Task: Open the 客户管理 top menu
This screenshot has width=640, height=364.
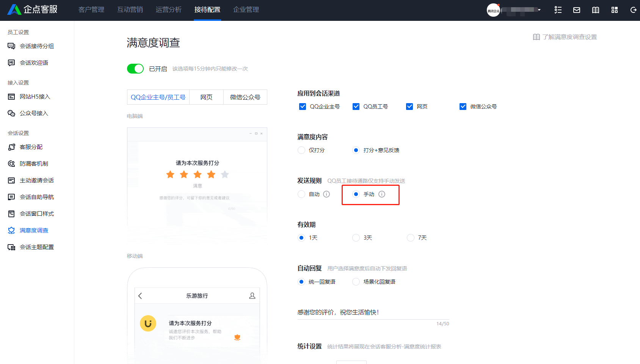Action: pyautogui.click(x=91, y=10)
